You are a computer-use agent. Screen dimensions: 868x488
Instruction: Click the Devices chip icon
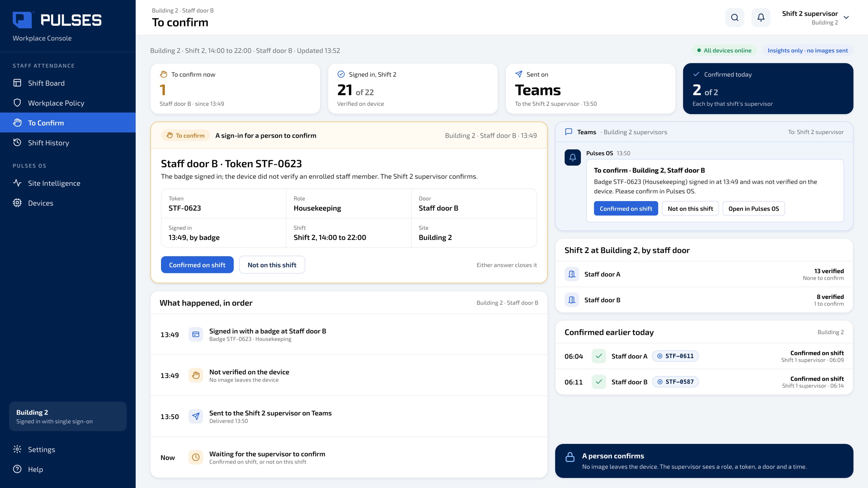[x=17, y=203]
